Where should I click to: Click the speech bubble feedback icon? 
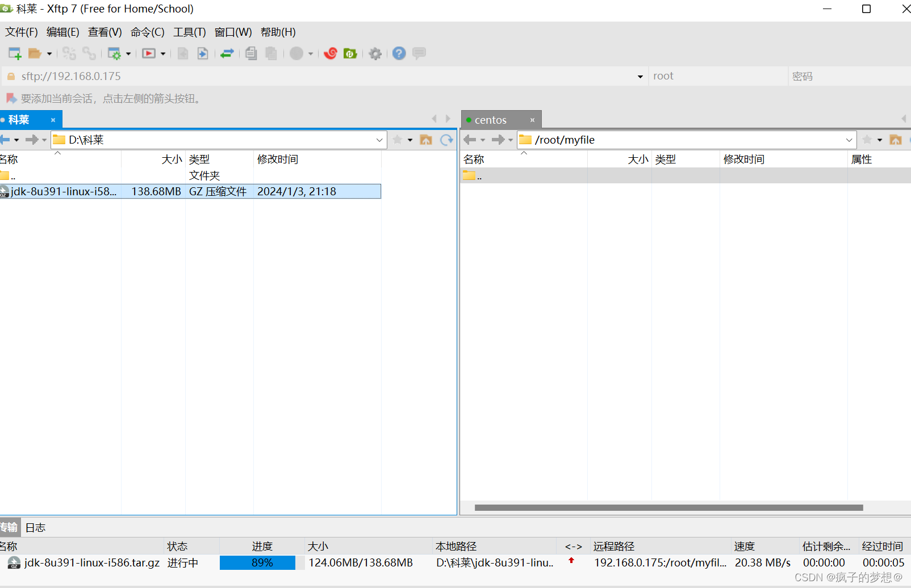tap(419, 53)
